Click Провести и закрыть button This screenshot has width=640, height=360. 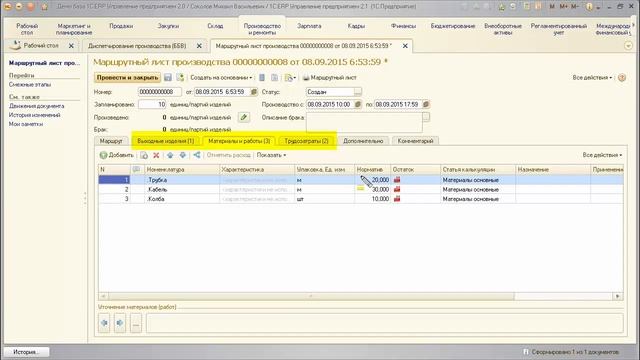pos(127,78)
